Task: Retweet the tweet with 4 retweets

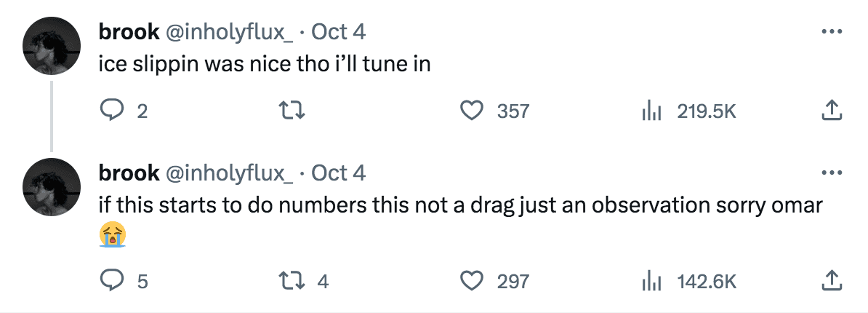Action: pos(292,280)
